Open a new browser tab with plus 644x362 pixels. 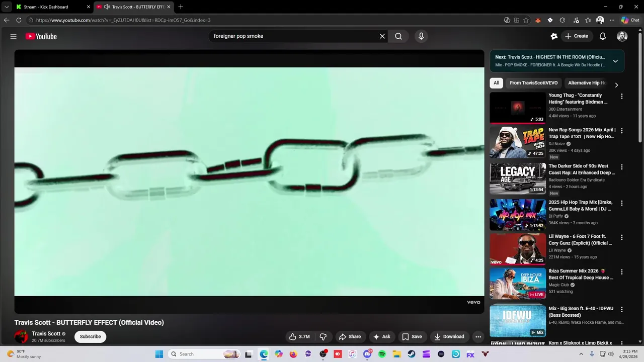coord(181,7)
